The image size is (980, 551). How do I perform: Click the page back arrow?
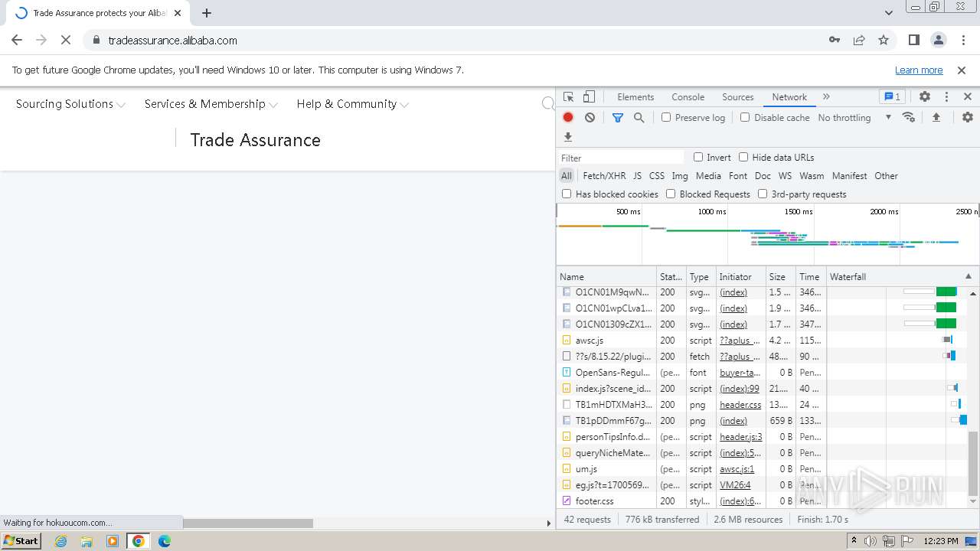tap(17, 41)
